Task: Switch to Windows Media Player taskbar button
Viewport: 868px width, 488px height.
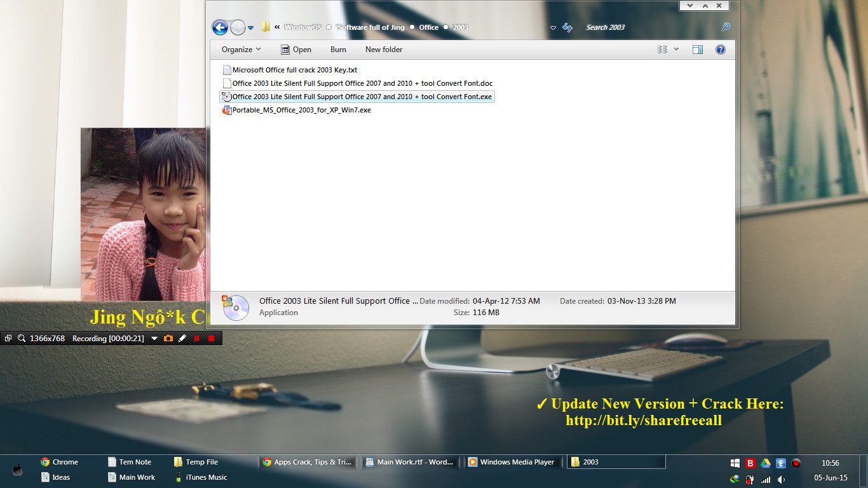Action: click(513, 462)
